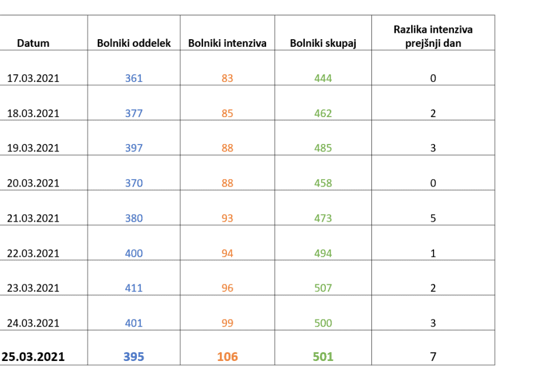The width and height of the screenshot is (544, 392).
Task: Select the green total 485
Action: click(323, 148)
